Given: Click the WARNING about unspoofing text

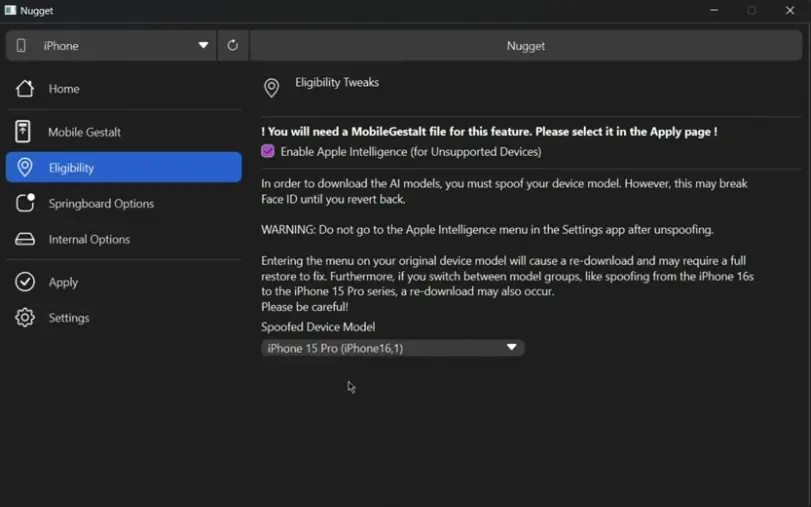Looking at the screenshot, I should (x=487, y=229).
